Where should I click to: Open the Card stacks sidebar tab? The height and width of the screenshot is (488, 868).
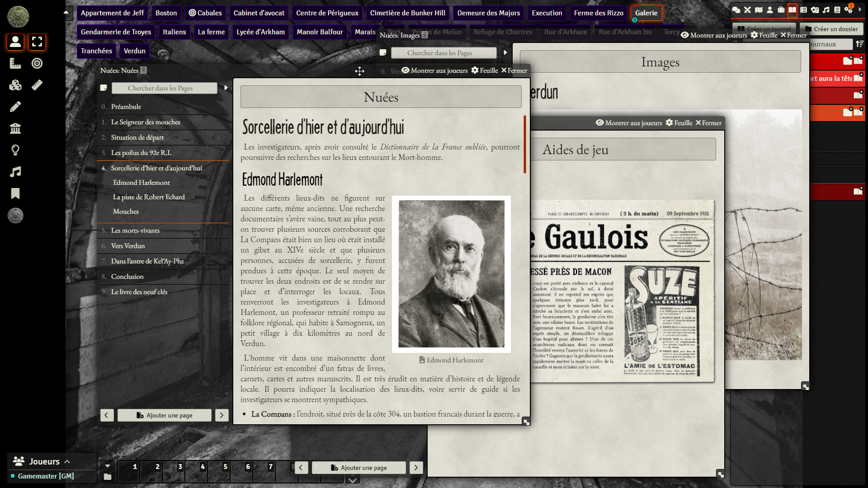point(815,10)
